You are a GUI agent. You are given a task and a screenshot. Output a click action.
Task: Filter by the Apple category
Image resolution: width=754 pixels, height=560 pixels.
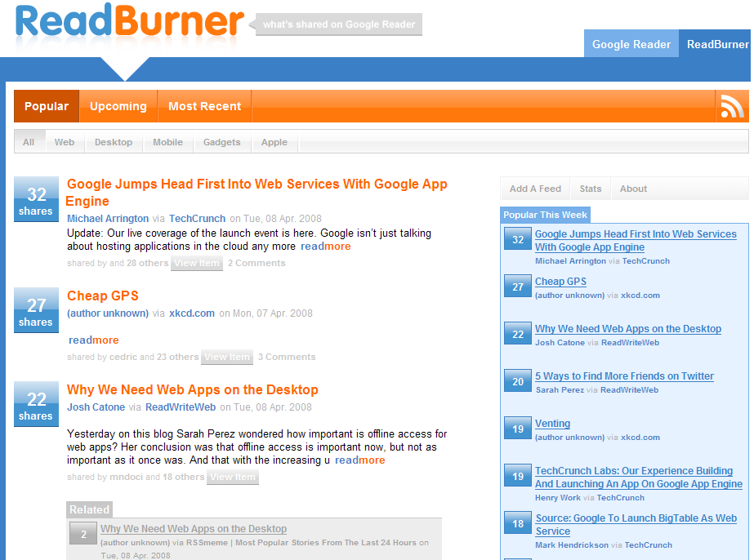pos(274,142)
